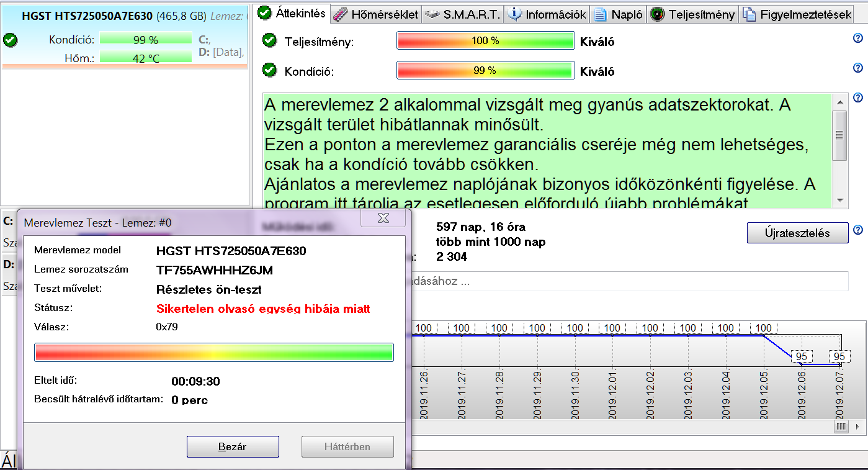Click the green status icon of HGST disk
Screen dimensions: 868x470
click(x=10, y=40)
